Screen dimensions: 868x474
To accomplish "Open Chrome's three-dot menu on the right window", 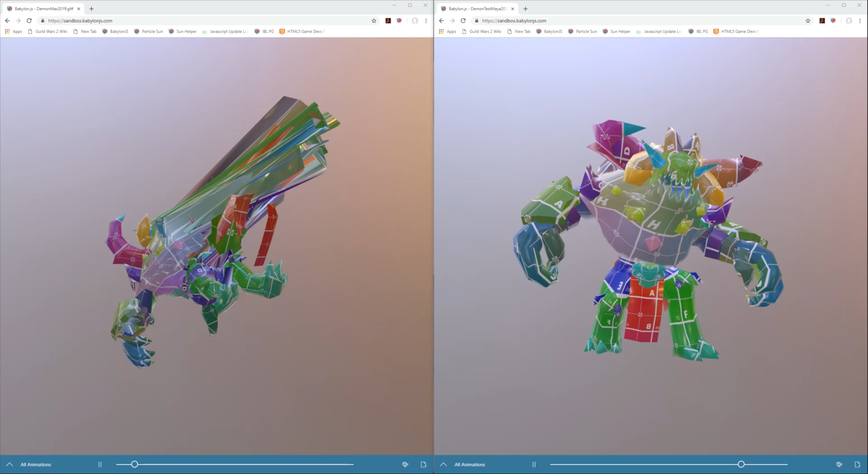I will click(x=860, y=21).
